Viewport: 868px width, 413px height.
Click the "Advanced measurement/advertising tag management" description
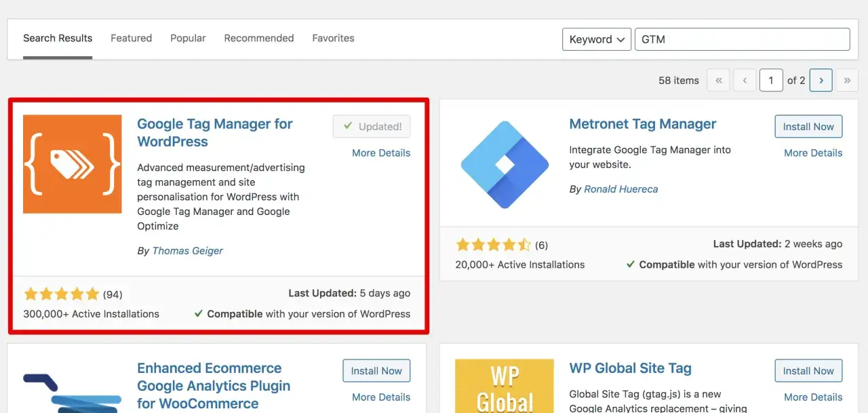pos(221,197)
